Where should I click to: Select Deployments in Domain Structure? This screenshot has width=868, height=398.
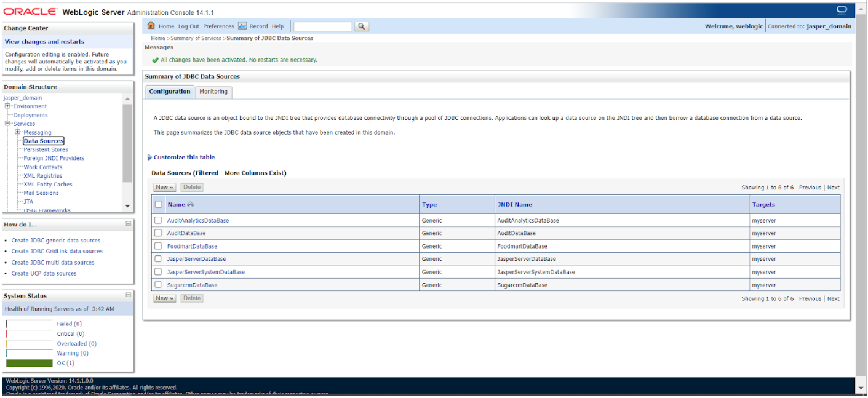31,115
